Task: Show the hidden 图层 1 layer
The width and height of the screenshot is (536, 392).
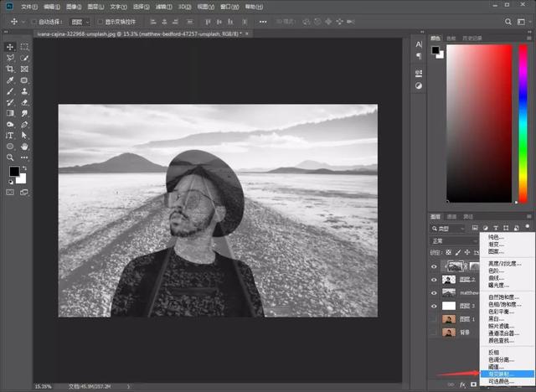Action: pyautogui.click(x=434, y=319)
